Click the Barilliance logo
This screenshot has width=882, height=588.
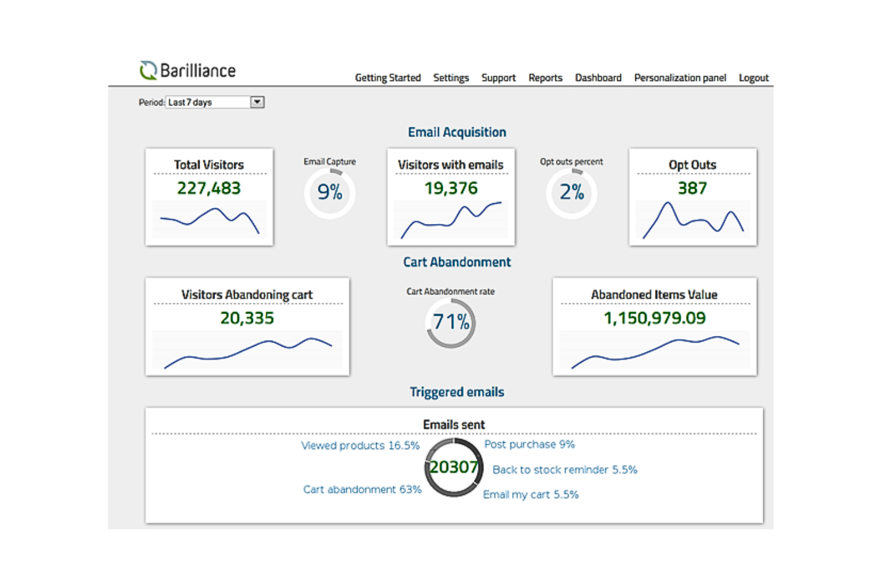[187, 70]
